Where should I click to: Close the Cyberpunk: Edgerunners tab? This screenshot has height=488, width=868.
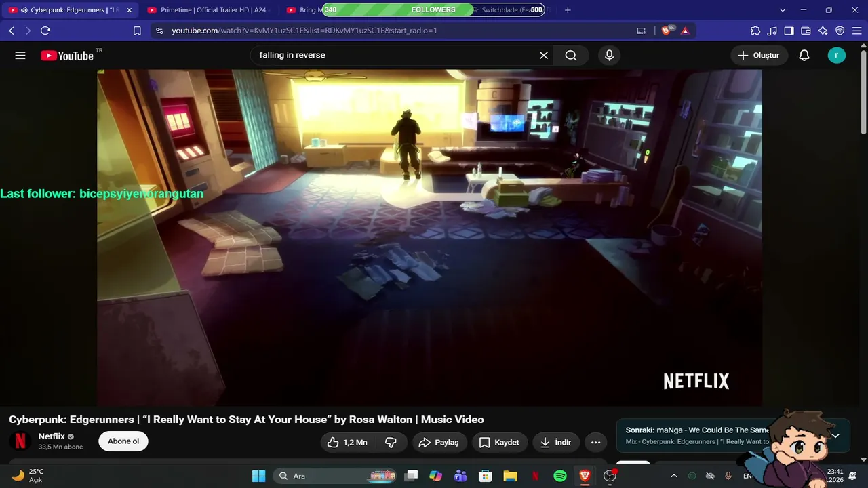129,10
